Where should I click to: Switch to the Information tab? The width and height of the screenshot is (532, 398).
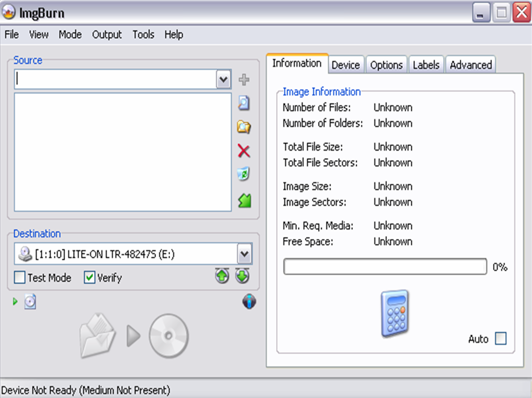click(x=297, y=63)
